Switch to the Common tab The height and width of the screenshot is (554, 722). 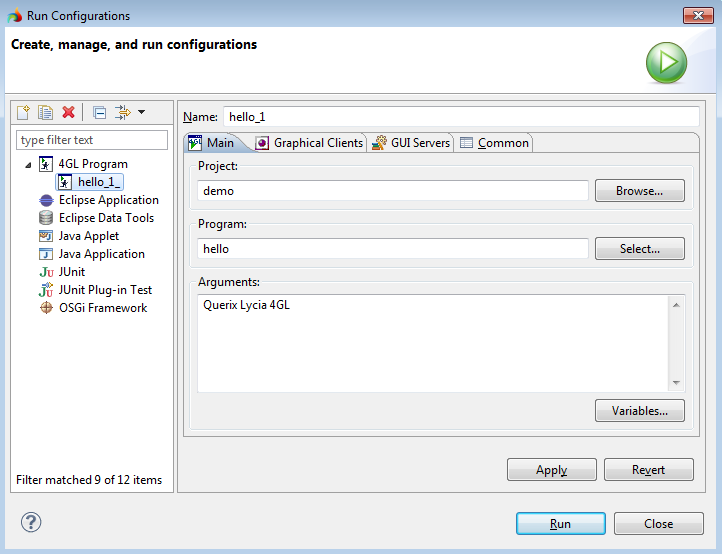tap(495, 143)
